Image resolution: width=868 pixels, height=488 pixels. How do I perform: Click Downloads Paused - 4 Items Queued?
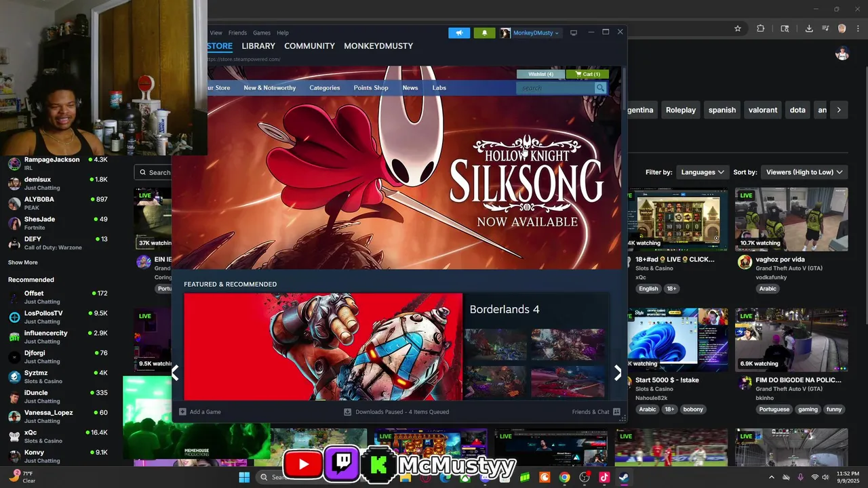(402, 411)
